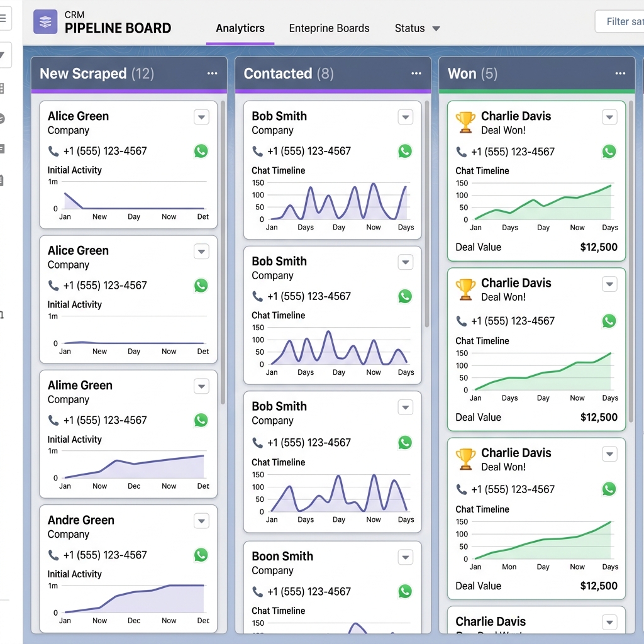Expand dropdown on topmost Charlie Davis card
Screen dimensions: 644x644
click(609, 117)
